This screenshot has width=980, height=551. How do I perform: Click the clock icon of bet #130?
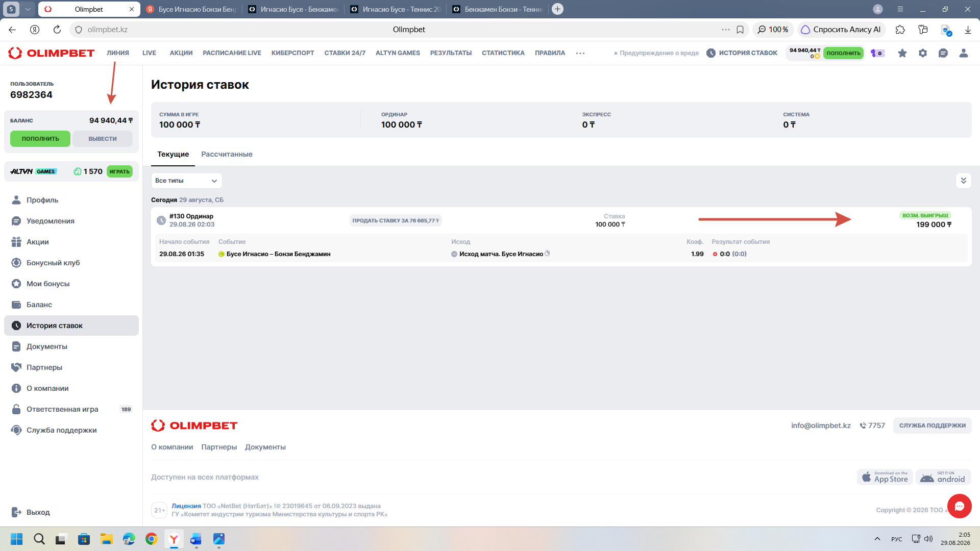pyautogui.click(x=161, y=220)
